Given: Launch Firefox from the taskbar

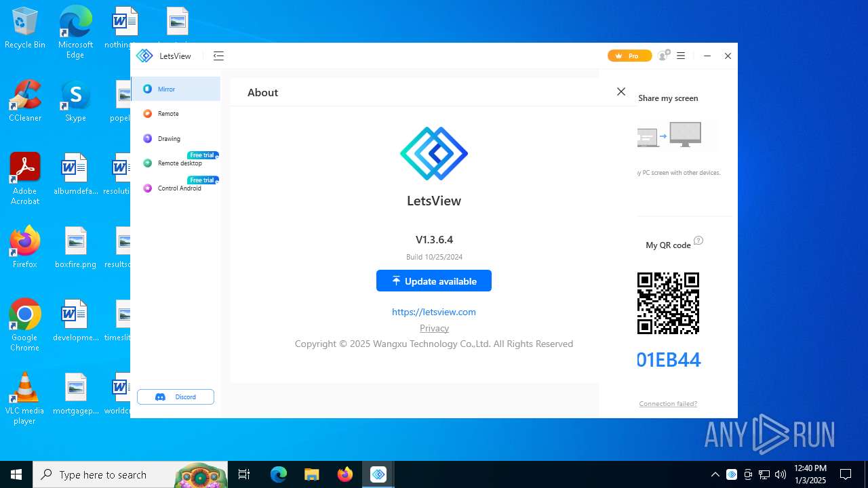Looking at the screenshot, I should pos(344,474).
